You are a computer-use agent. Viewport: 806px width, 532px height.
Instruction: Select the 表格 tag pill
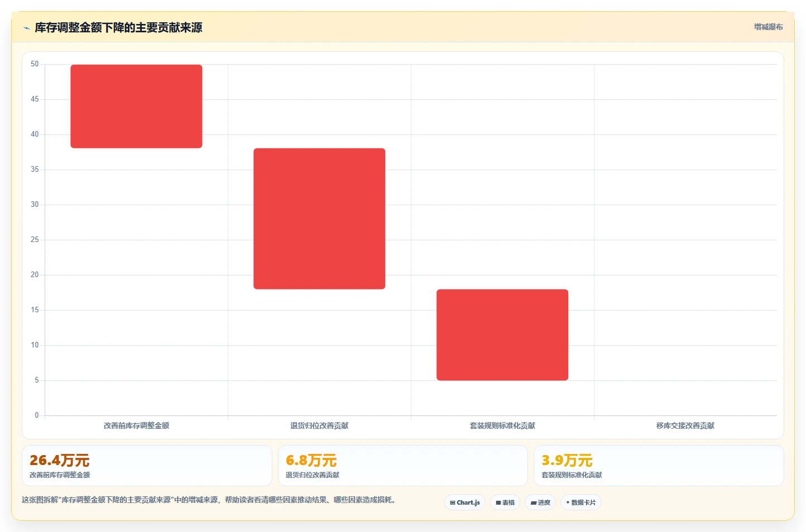(x=505, y=502)
